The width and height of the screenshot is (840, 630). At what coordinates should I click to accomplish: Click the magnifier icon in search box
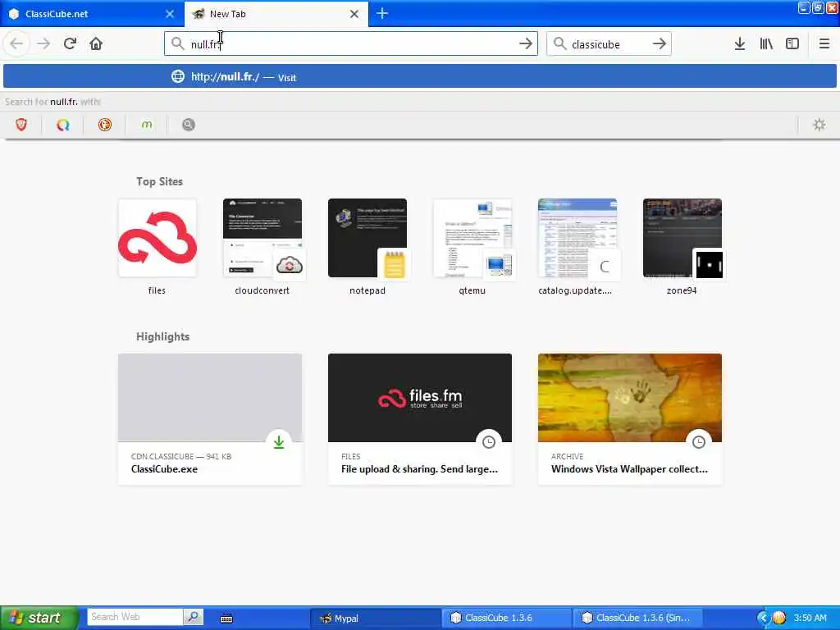(559, 43)
